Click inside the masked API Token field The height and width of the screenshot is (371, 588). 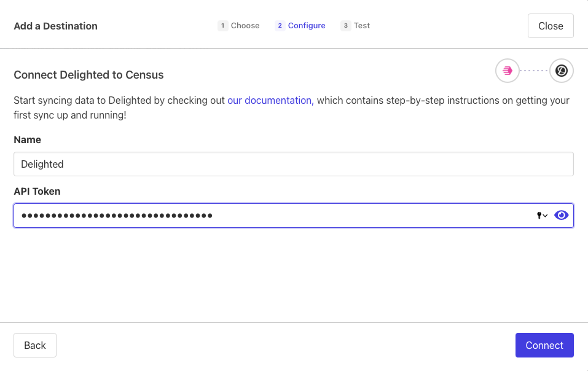270,216
